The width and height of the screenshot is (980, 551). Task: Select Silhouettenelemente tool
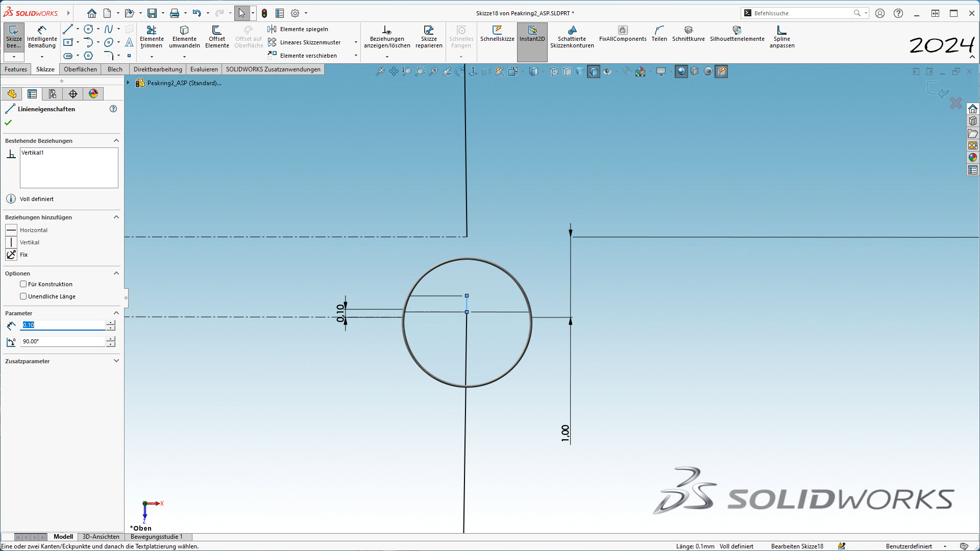(x=737, y=34)
